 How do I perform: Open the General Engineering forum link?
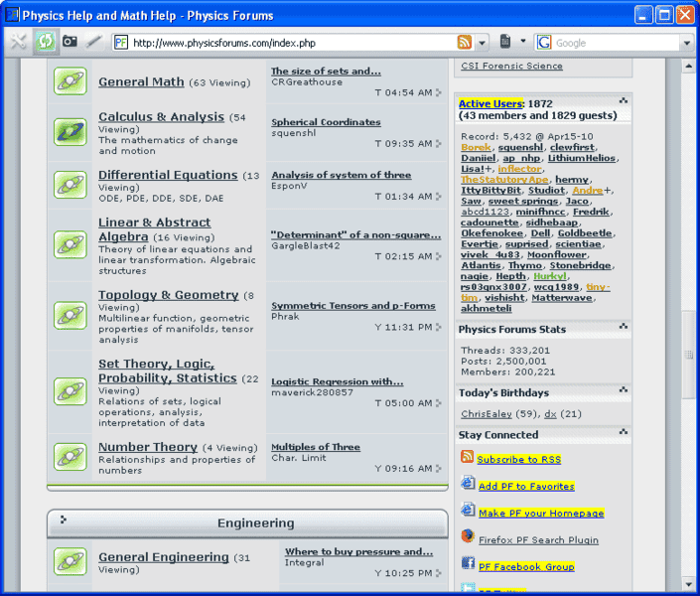click(x=164, y=557)
